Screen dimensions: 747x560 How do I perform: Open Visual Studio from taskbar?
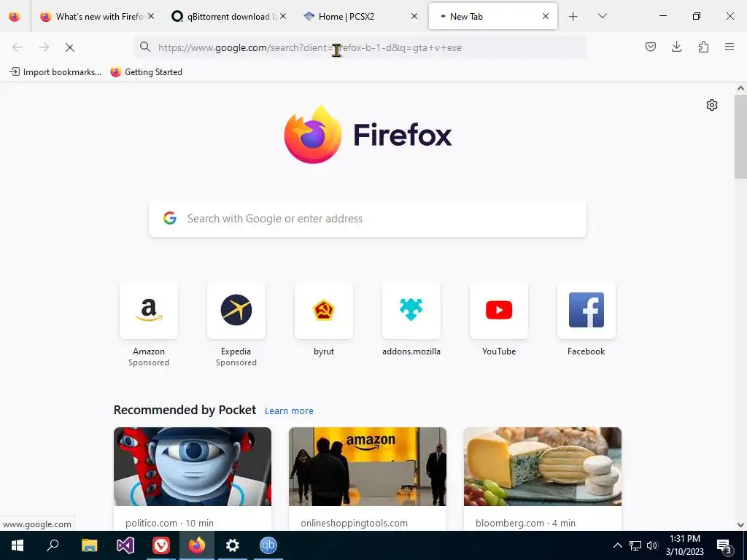(x=125, y=545)
